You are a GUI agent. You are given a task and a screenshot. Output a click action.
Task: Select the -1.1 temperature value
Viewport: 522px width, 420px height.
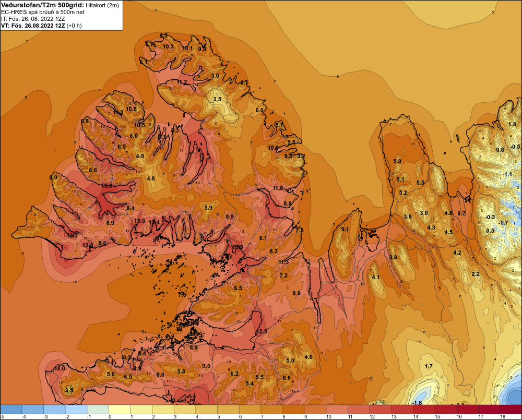[x=507, y=174]
